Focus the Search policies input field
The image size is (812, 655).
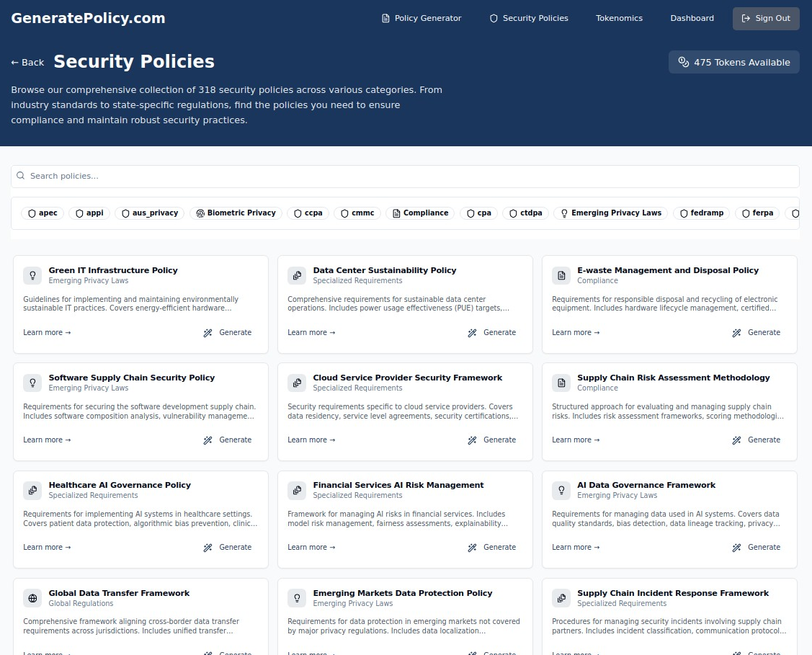coord(411,176)
